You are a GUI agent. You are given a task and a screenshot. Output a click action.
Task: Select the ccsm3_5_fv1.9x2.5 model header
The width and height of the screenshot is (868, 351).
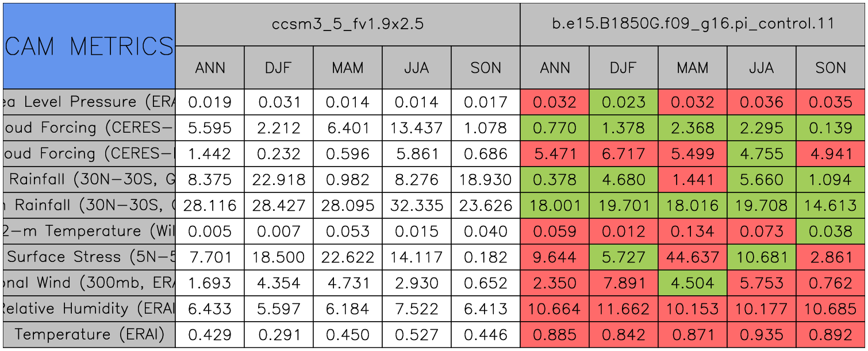tap(348, 25)
